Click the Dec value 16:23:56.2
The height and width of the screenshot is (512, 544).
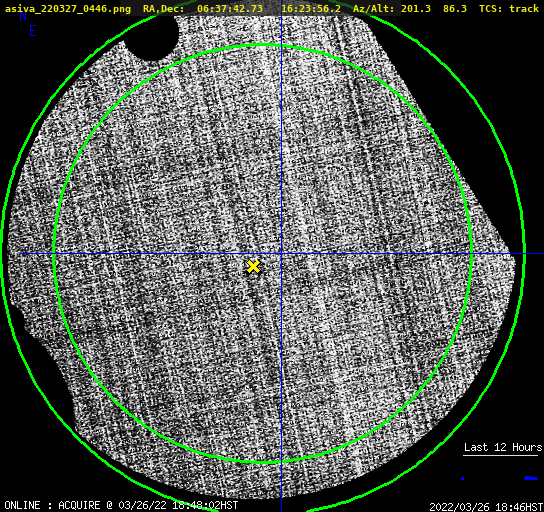tap(311, 8)
